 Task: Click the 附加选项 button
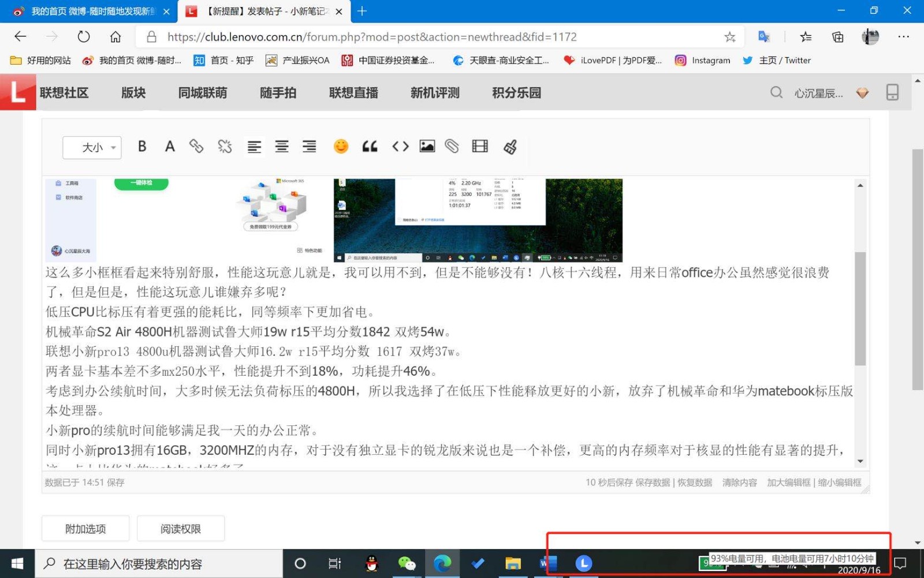(85, 528)
